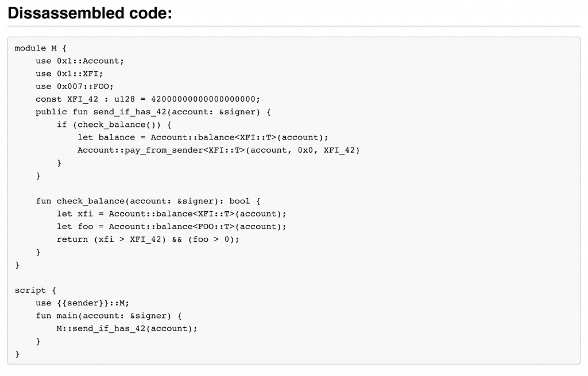Click the "if (check_balance())" condition line
Screen dimensions: 588x376
pyautogui.click(x=114, y=124)
